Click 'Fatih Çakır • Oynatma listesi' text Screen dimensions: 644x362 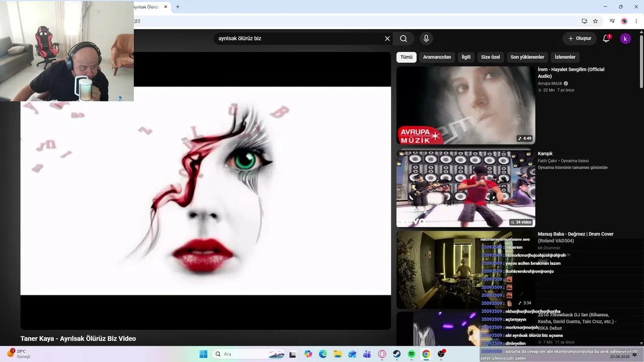563,161
